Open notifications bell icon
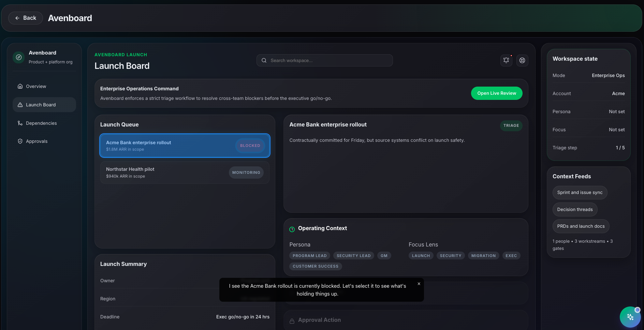The height and width of the screenshot is (330, 644). click(506, 60)
